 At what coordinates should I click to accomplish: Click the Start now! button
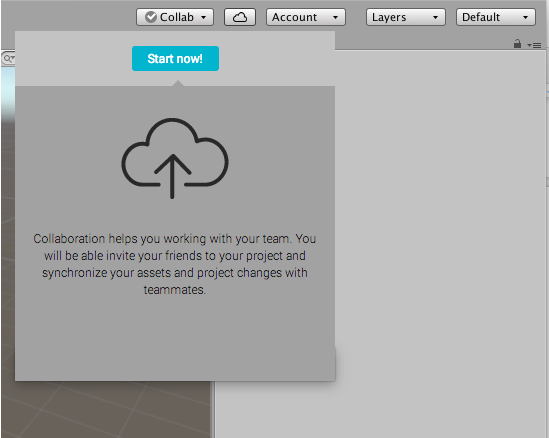point(175,58)
